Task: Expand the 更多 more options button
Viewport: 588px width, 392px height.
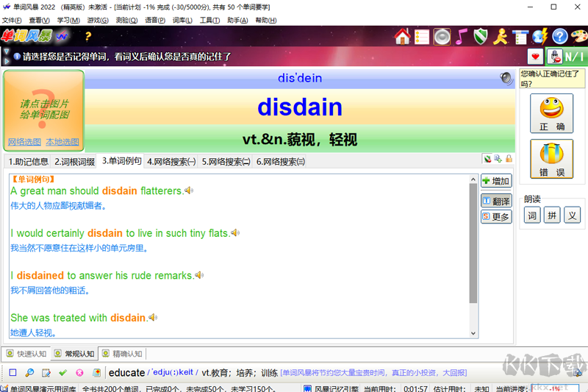Action: tap(496, 217)
